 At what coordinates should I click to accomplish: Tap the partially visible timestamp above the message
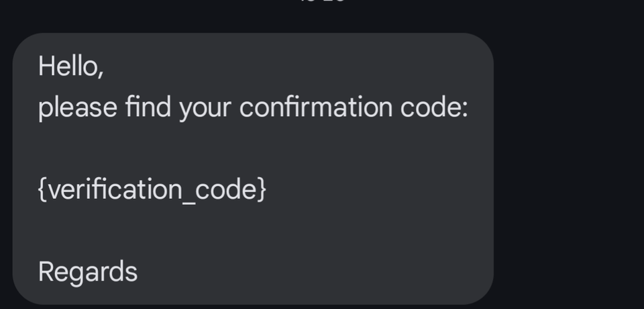click(x=323, y=1)
